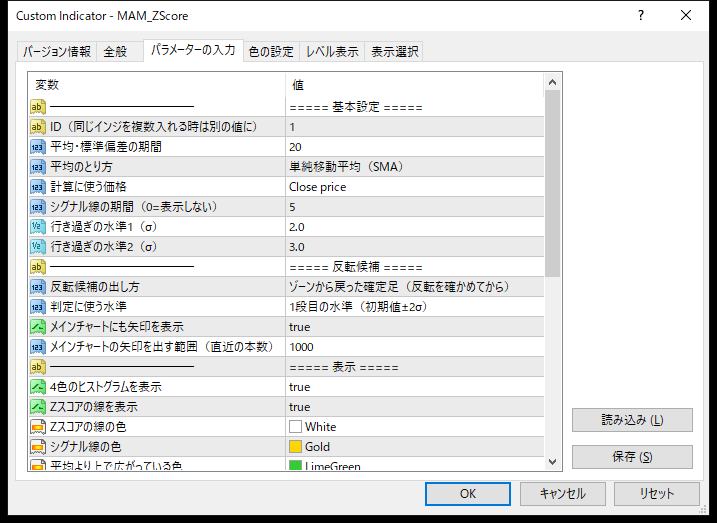
Task: Switch to the 表示選択 tab
Action: pos(394,52)
